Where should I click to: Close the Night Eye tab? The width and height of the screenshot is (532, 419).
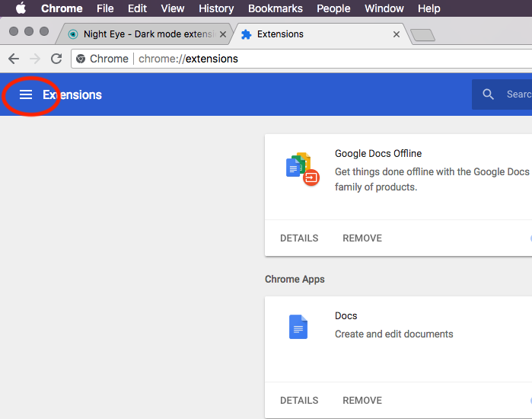tap(222, 34)
